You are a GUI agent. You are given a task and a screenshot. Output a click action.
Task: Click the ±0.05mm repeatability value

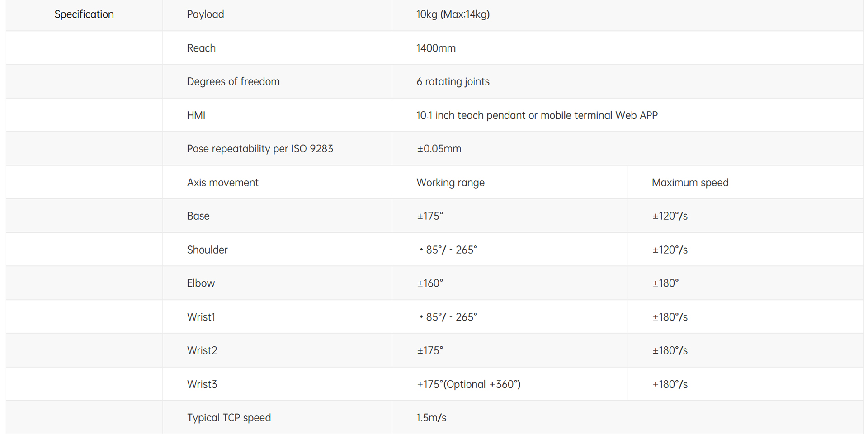[439, 149]
